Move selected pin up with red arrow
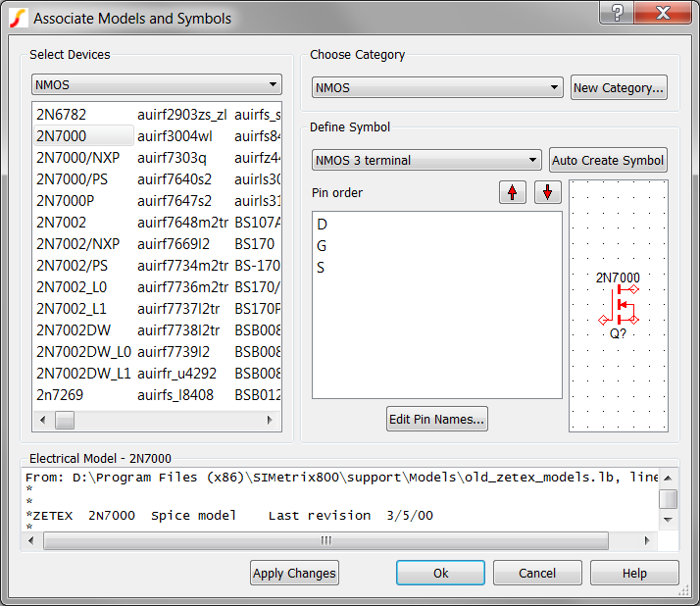The height and width of the screenshot is (606, 700). [x=512, y=192]
